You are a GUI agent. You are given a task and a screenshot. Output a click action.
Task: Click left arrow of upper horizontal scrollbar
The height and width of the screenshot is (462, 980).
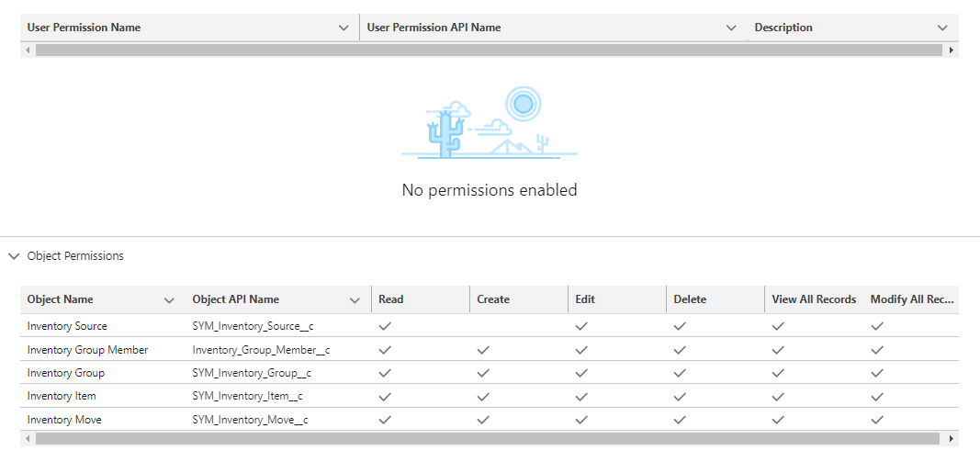tap(28, 50)
